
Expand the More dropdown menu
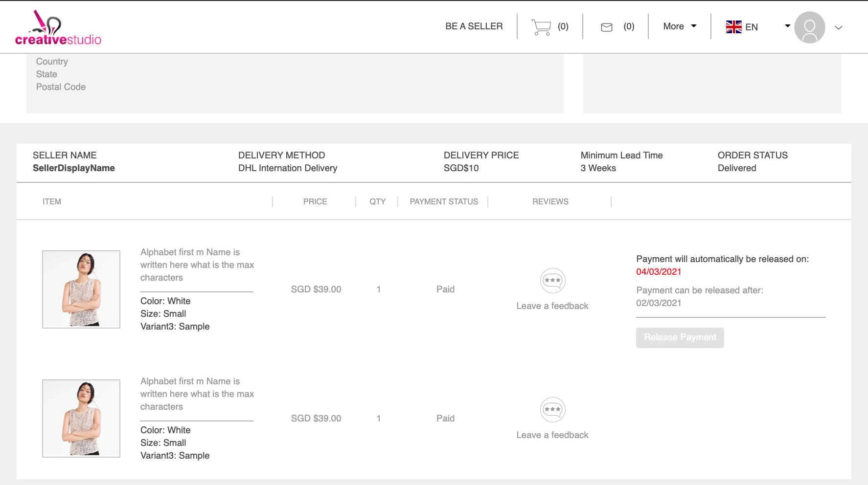679,26
